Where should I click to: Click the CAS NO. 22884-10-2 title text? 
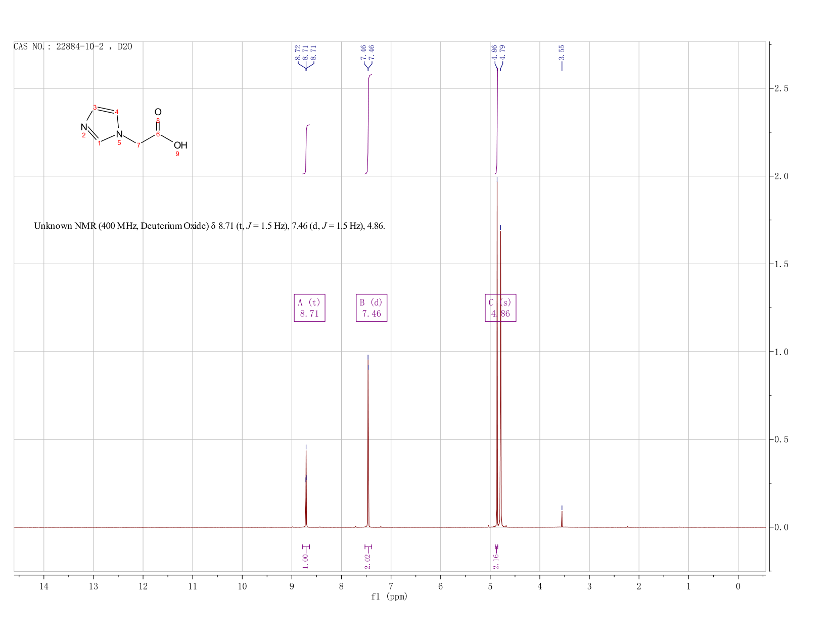click(73, 46)
